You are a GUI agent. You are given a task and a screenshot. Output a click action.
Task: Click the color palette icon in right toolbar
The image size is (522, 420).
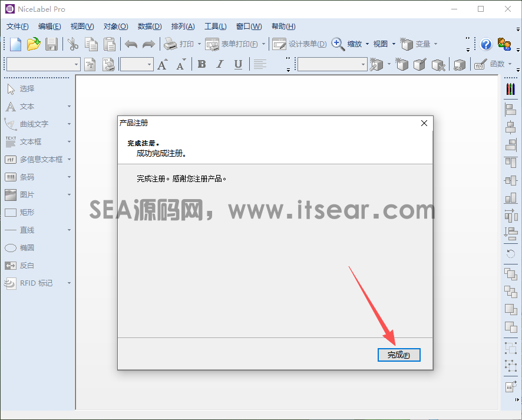(x=511, y=89)
